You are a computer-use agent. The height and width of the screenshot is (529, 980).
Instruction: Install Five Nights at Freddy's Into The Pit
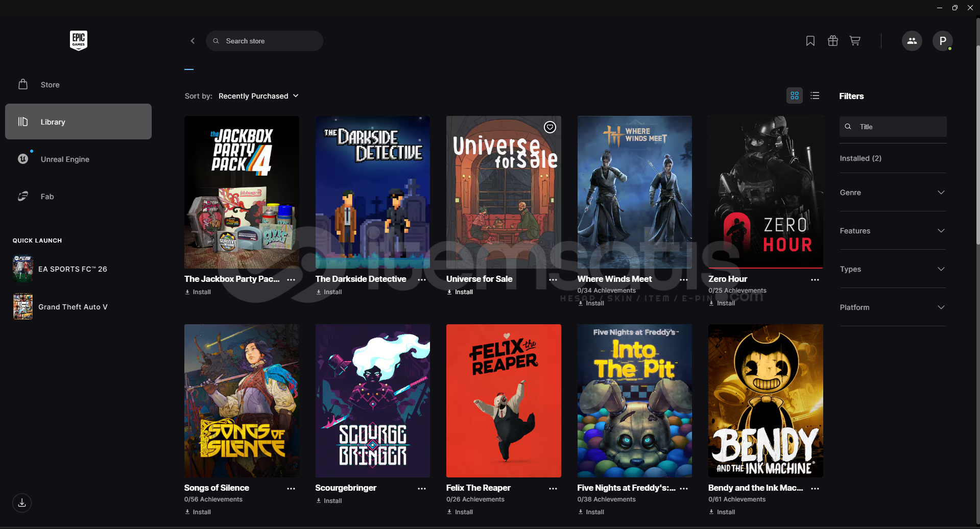(x=591, y=512)
